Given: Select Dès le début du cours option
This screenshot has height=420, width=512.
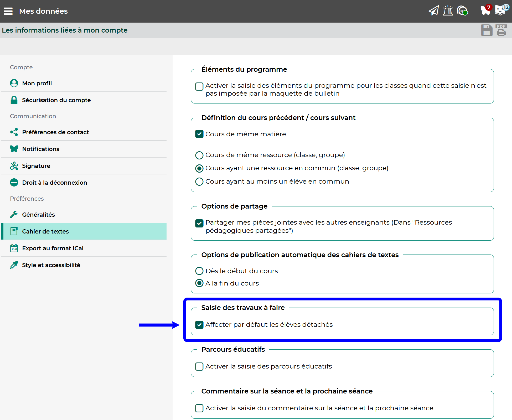Looking at the screenshot, I should pyautogui.click(x=199, y=271).
